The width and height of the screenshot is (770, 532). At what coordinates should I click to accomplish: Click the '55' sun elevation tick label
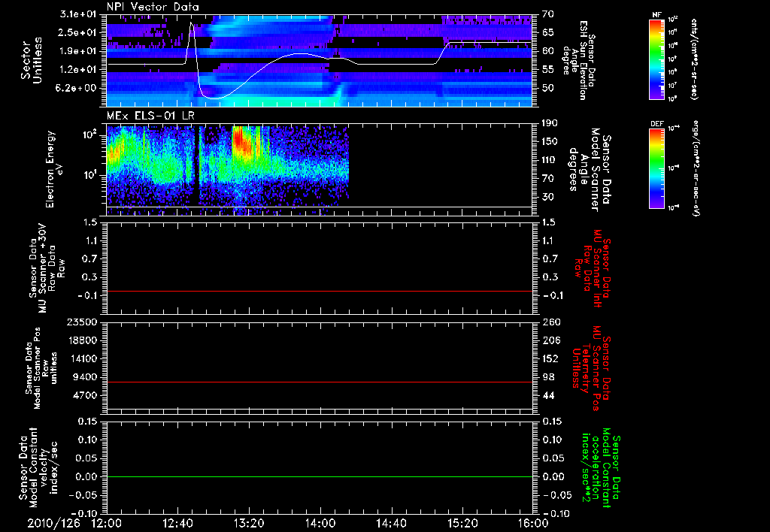coord(547,70)
